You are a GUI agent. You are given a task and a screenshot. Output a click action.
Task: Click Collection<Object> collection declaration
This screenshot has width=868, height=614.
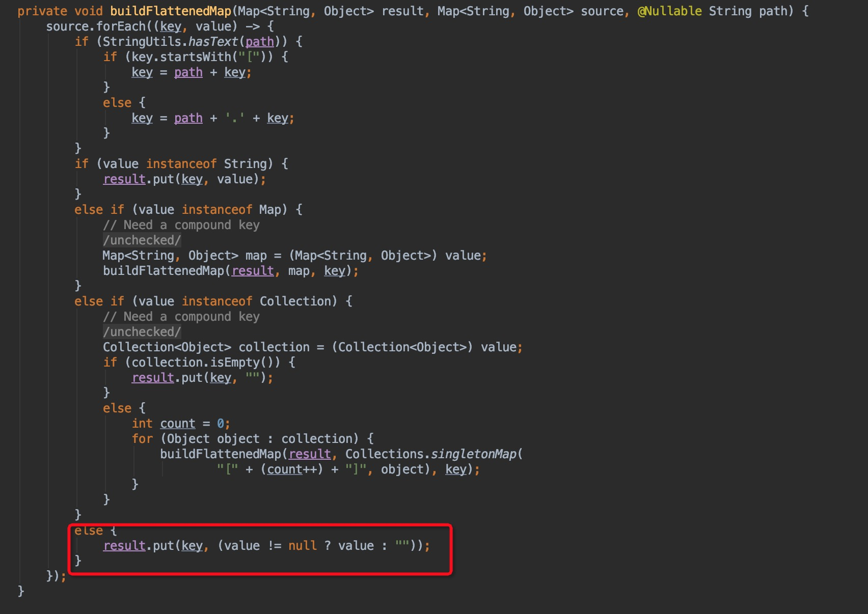[313, 347]
